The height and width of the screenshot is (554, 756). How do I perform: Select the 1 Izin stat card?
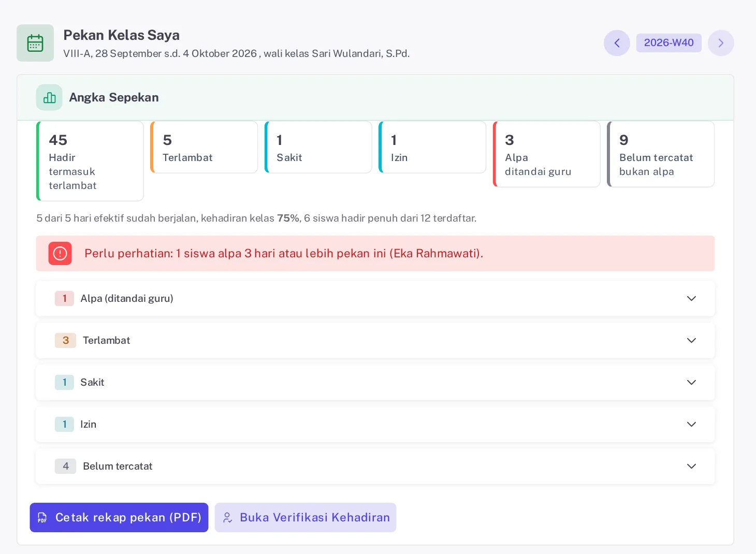coord(432,147)
